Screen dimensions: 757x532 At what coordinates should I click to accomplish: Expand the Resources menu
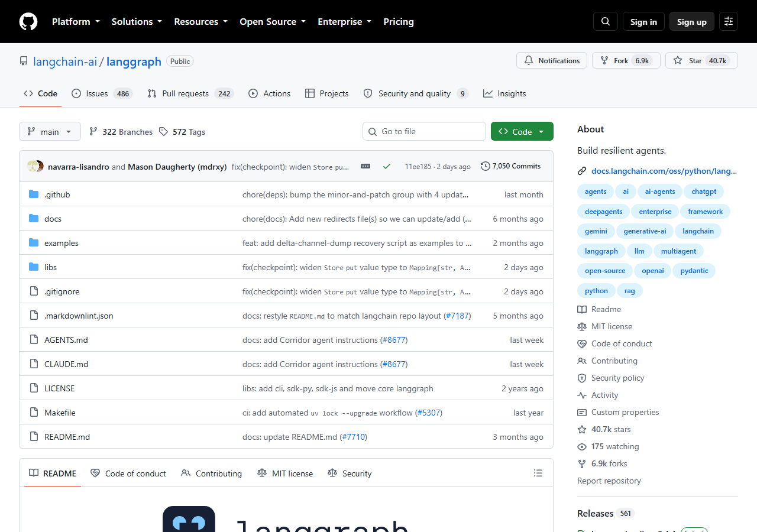[x=200, y=21]
